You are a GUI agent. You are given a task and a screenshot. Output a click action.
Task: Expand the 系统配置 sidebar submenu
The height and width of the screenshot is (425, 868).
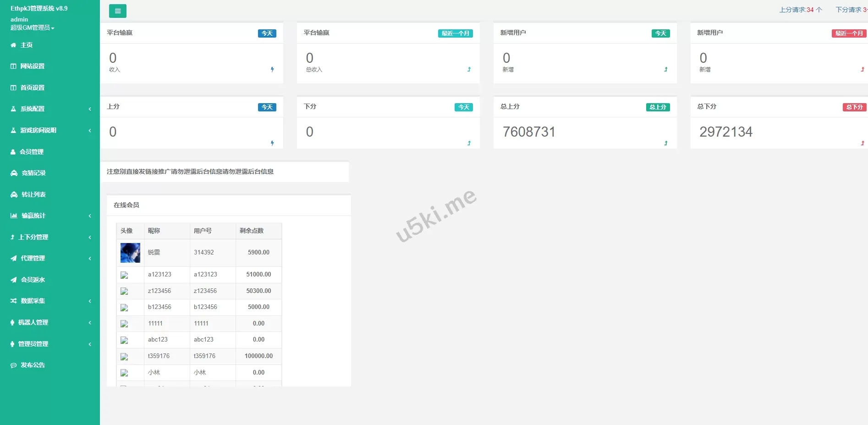pos(49,109)
